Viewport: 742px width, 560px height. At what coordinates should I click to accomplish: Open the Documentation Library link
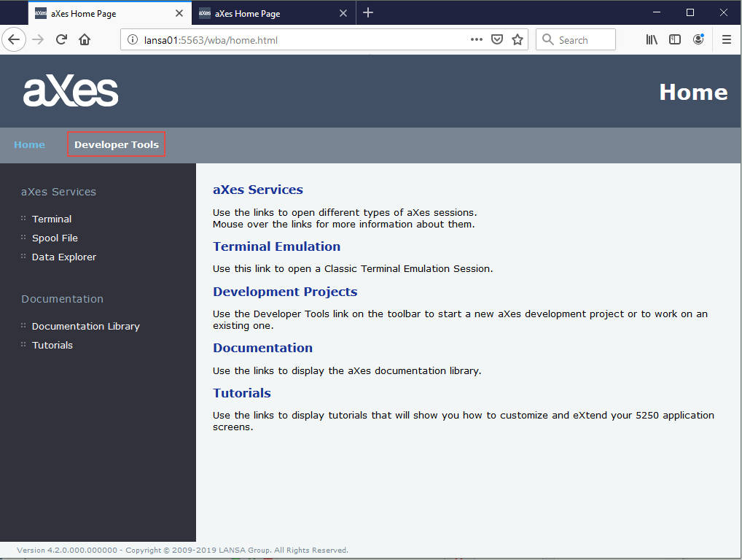(x=86, y=326)
